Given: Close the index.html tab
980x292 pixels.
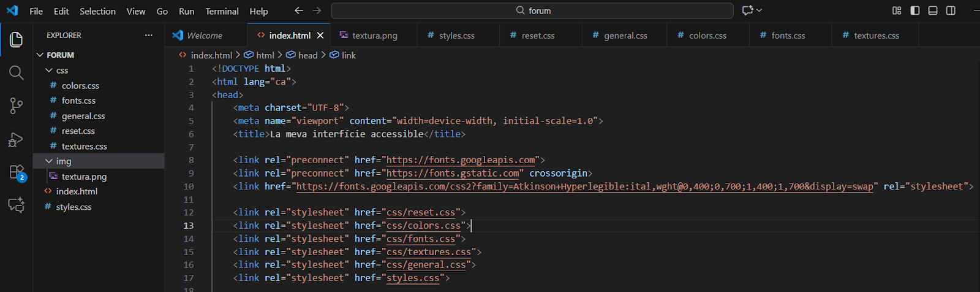Looking at the screenshot, I should click(320, 36).
